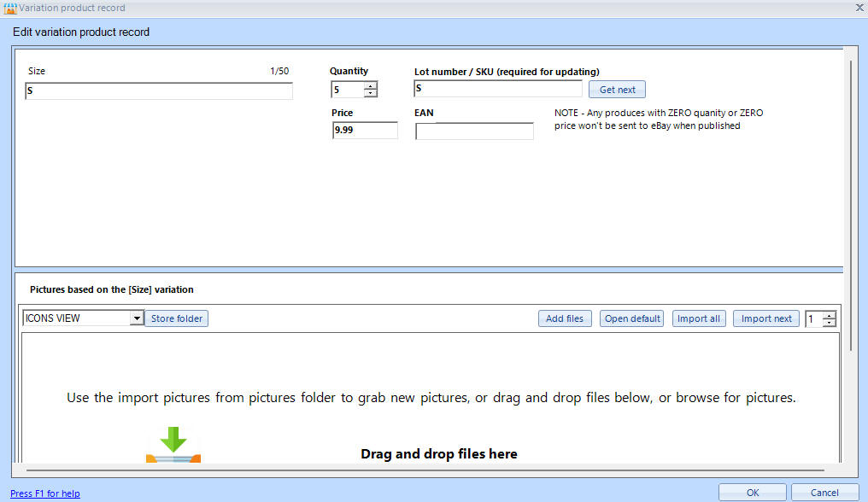This screenshot has width=868, height=502.
Task: Click the Quantity value field
Action: click(x=348, y=89)
